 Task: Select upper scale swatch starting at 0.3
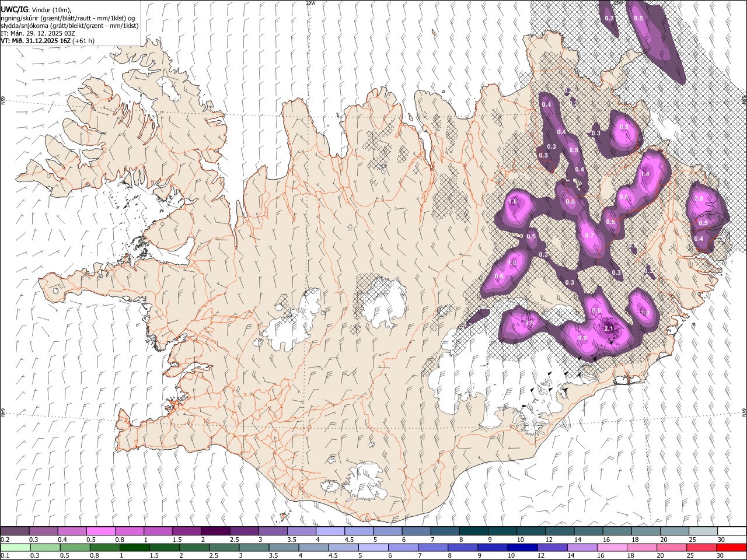(x=43, y=531)
